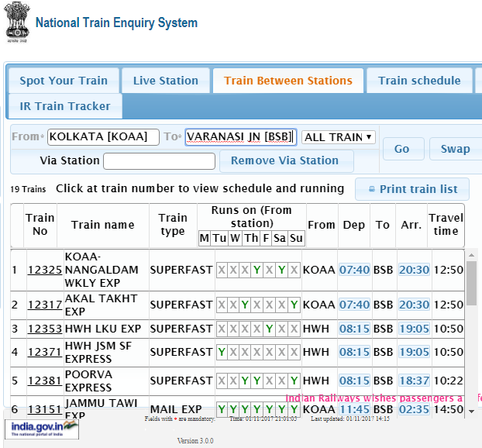Image resolution: width=482 pixels, height=448 pixels.
Task: Click Remove Via Station button
Action: click(286, 160)
